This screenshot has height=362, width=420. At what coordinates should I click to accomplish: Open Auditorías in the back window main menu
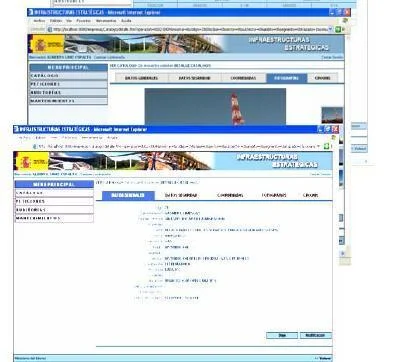pos(68,92)
